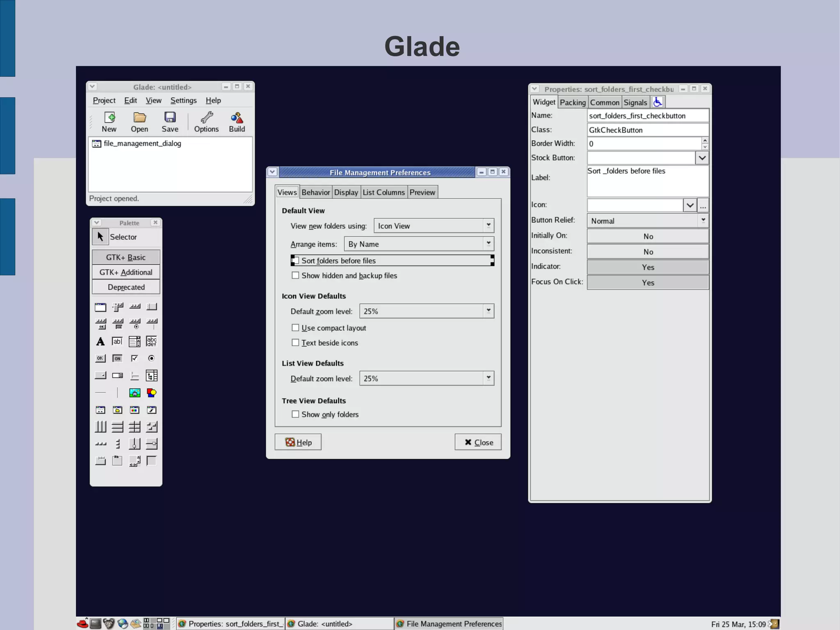Open the Settings menu

click(x=183, y=101)
